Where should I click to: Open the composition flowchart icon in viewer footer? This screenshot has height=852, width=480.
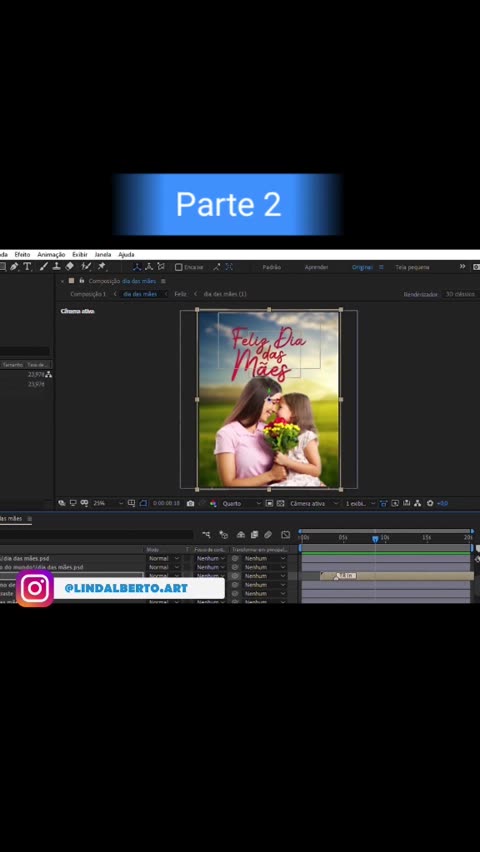click(417, 504)
